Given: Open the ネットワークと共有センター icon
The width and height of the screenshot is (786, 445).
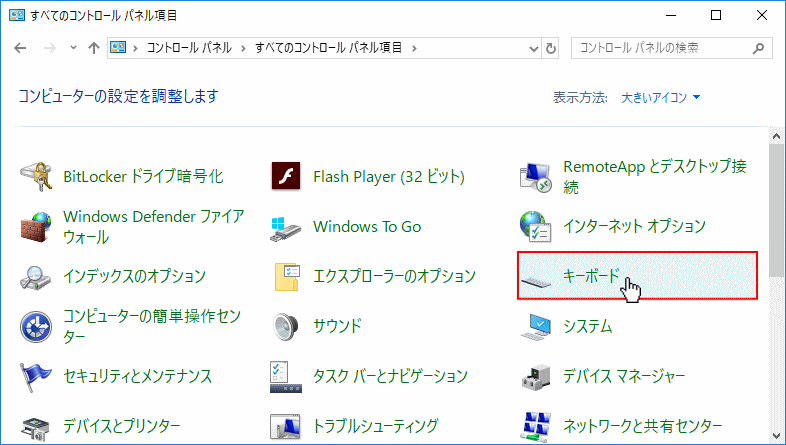Looking at the screenshot, I should [x=536, y=427].
